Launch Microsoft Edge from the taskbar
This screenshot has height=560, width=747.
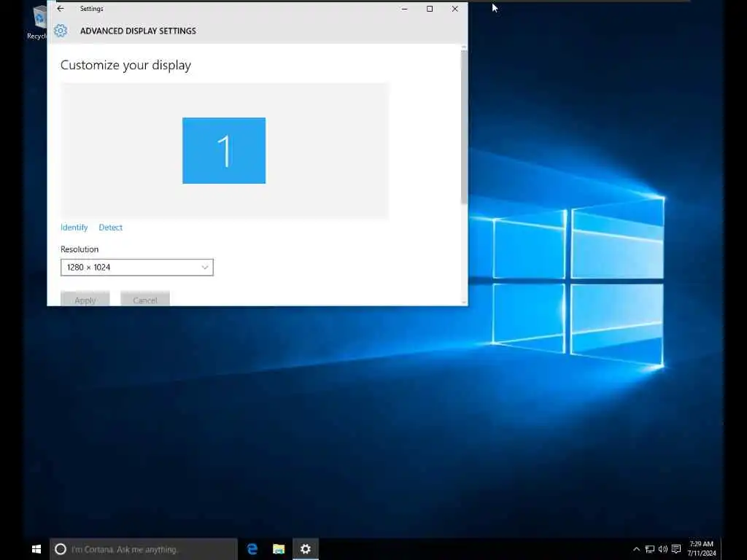pyautogui.click(x=252, y=549)
